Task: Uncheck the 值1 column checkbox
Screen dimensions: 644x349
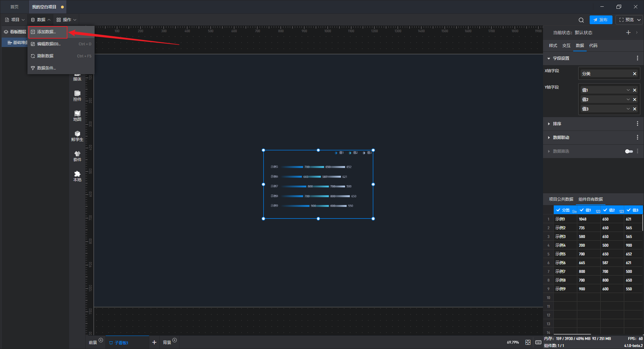Action: (x=582, y=210)
